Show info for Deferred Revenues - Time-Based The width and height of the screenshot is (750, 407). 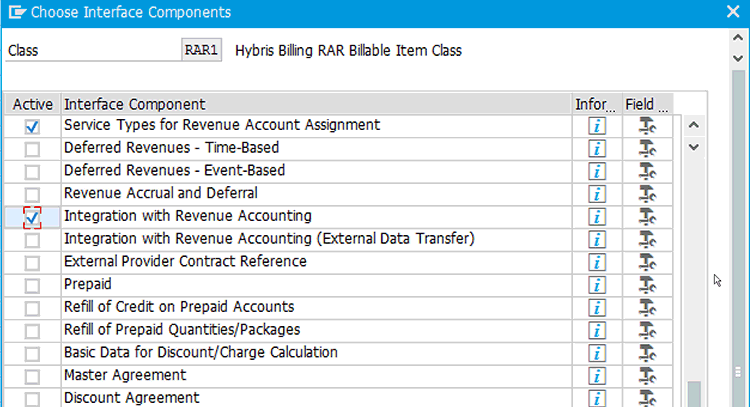pyautogui.click(x=598, y=149)
